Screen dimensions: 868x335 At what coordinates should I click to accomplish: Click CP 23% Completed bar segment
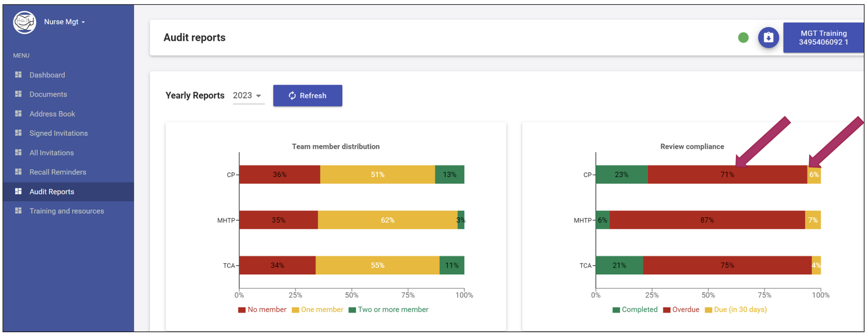[622, 174]
